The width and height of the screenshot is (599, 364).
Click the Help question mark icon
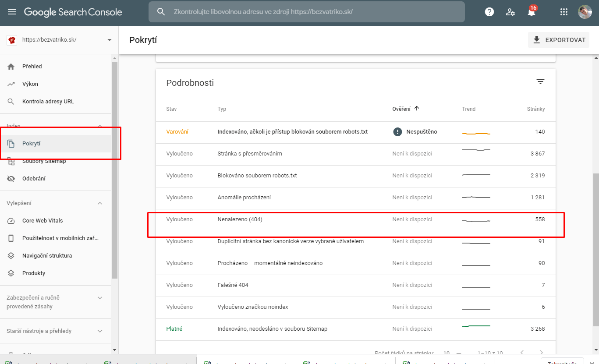[489, 12]
